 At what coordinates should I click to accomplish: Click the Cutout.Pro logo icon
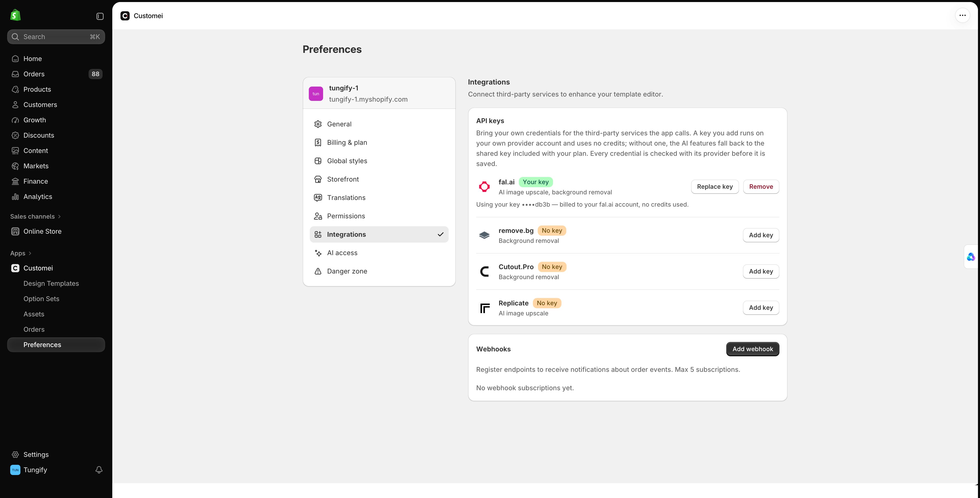[484, 271]
